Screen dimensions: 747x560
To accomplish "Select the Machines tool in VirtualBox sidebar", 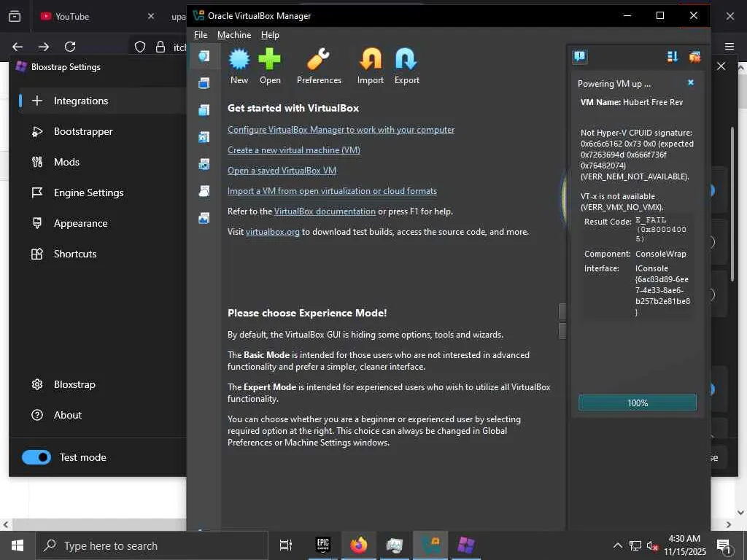I will click(x=204, y=83).
